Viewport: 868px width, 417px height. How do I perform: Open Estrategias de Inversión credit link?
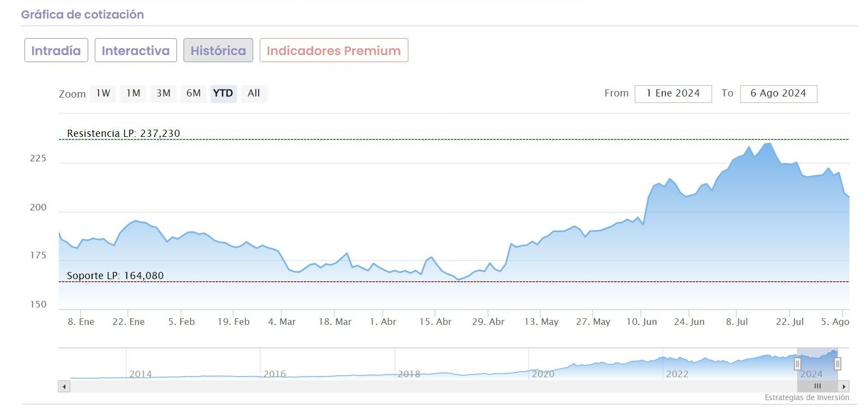(806, 397)
